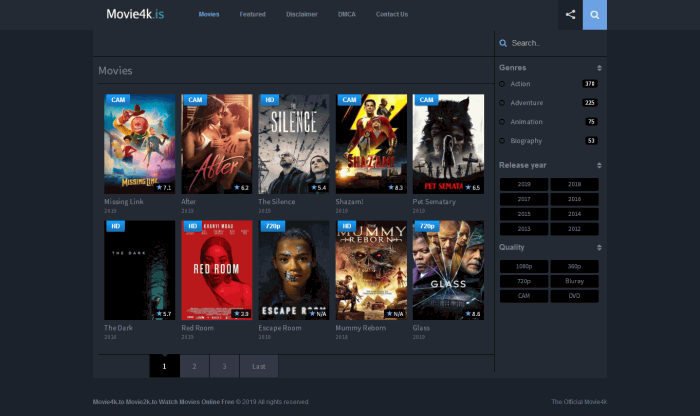Select the Biography genre radio button
700x416 pixels.
[x=502, y=141]
